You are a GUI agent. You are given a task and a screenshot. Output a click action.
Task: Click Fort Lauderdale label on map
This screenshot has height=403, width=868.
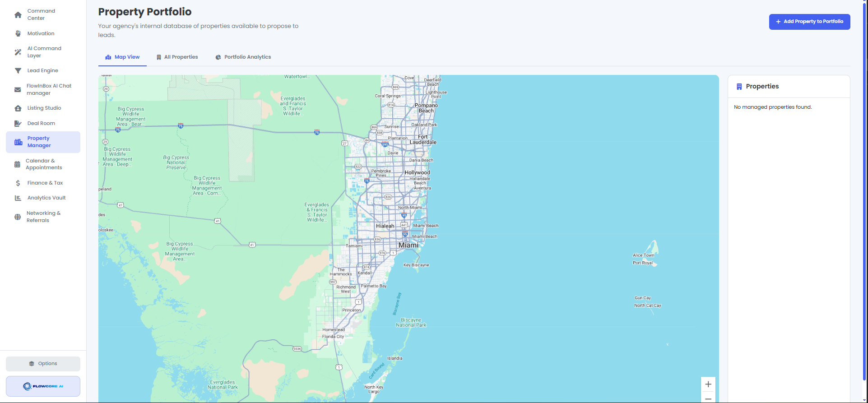(423, 139)
